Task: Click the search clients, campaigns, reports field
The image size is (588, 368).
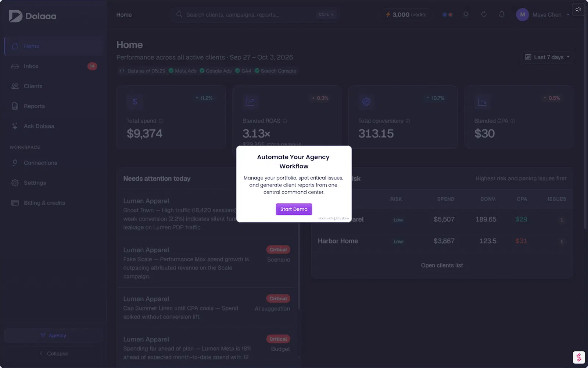Action: (x=255, y=15)
